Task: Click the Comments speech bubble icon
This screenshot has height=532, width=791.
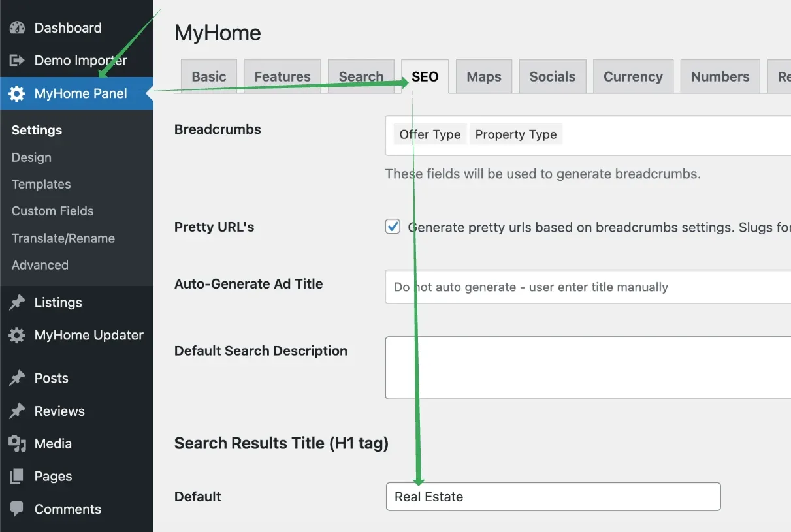Action: tap(17, 509)
